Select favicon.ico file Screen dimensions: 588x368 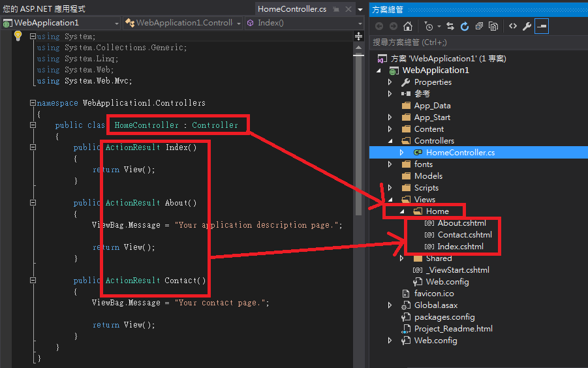pos(434,294)
